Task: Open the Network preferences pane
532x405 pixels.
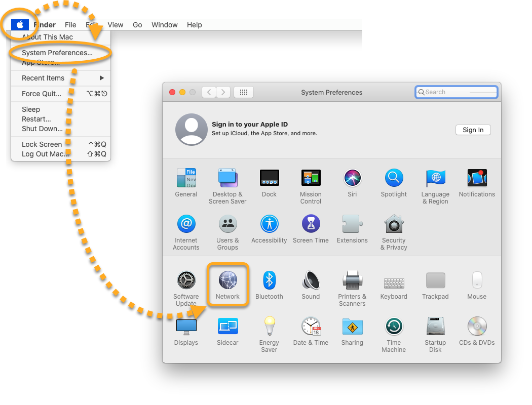Action: click(227, 285)
